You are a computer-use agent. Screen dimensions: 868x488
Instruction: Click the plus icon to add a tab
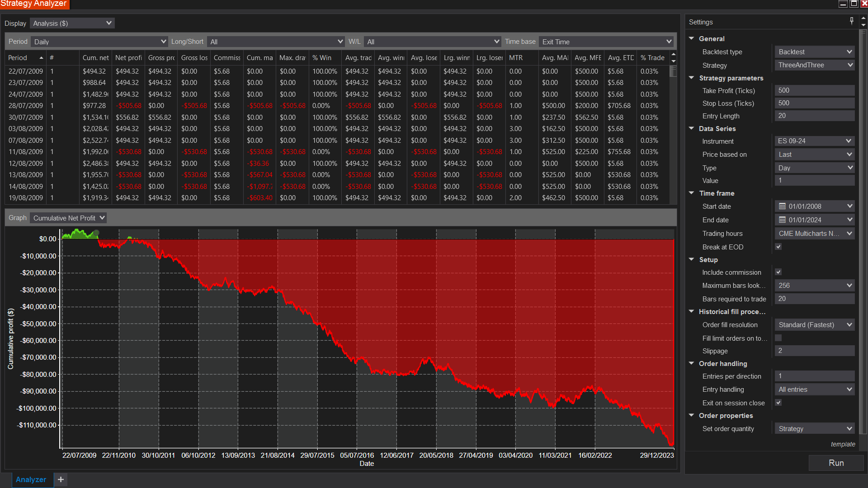coord(61,479)
